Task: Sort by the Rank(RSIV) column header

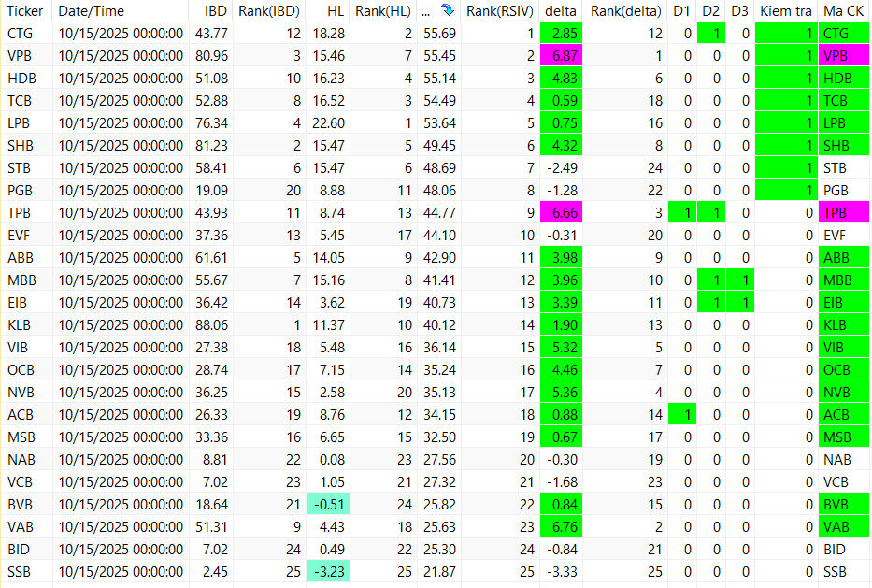Action: pyautogui.click(x=499, y=11)
